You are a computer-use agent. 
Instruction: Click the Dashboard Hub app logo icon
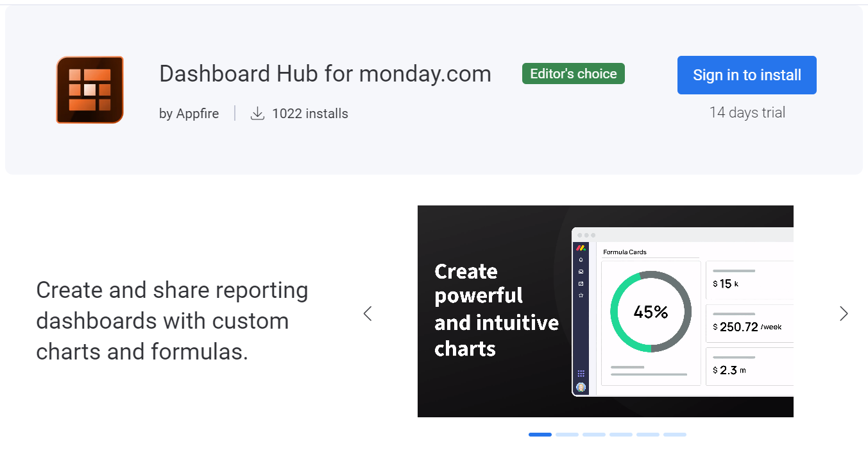[x=90, y=90]
